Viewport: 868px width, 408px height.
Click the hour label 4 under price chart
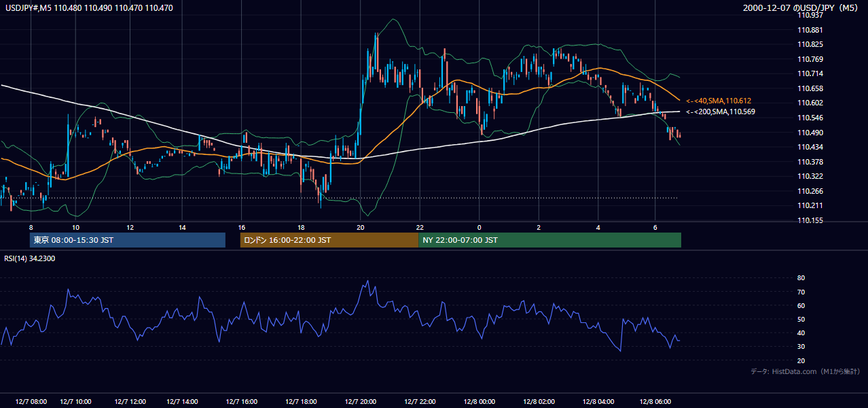[598, 227]
